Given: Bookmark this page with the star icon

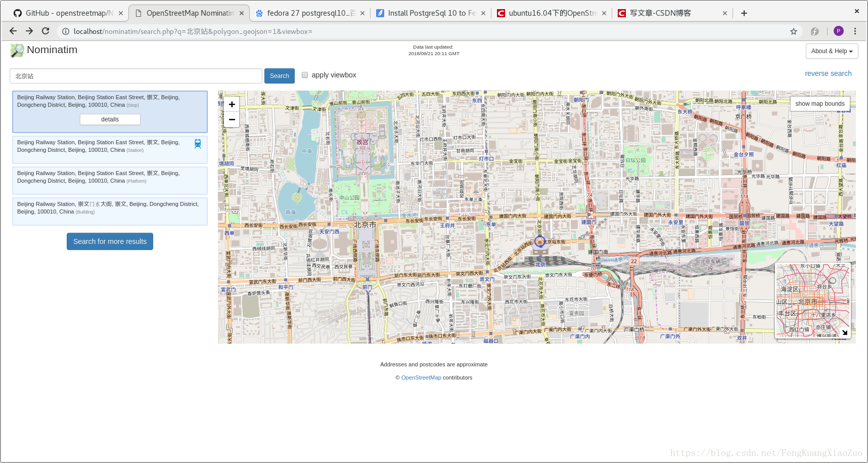Looking at the screenshot, I should click(794, 31).
